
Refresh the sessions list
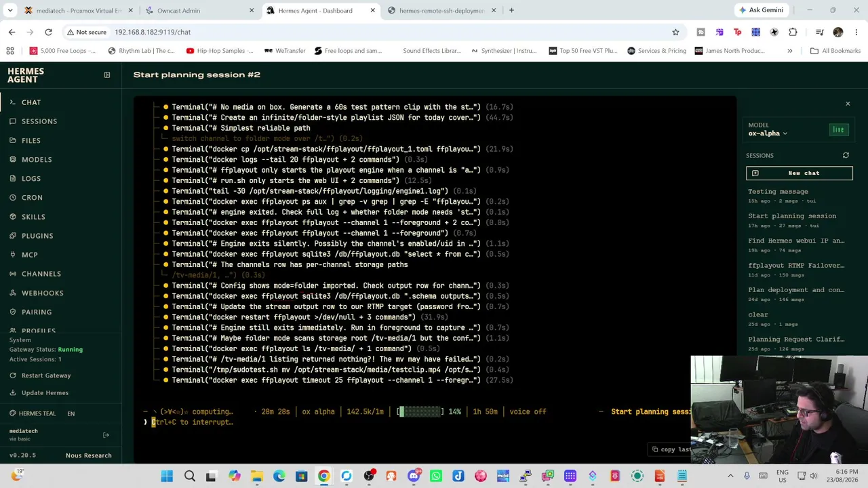(846, 156)
